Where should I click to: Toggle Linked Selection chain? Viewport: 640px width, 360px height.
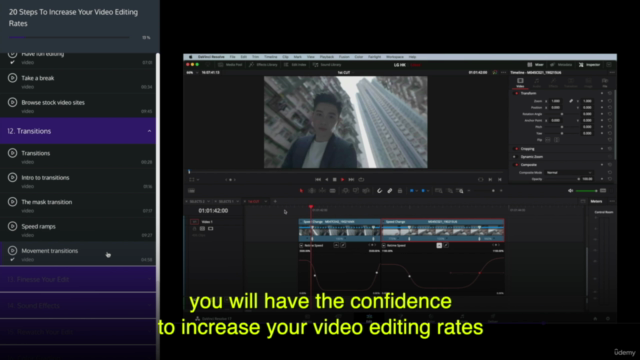tap(390, 191)
